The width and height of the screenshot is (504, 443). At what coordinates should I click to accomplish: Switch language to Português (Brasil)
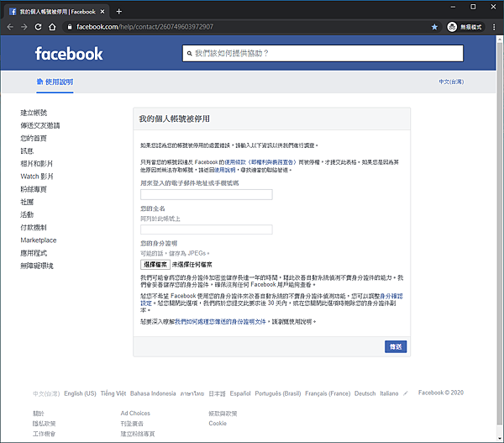point(278,393)
